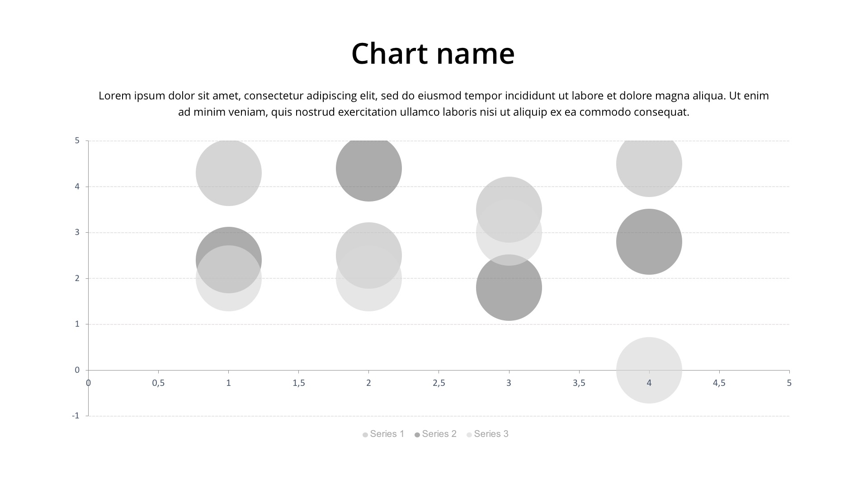Click the Series 3 legend label
Image resolution: width=868 pixels, height=488 pixels.
pos(491,434)
